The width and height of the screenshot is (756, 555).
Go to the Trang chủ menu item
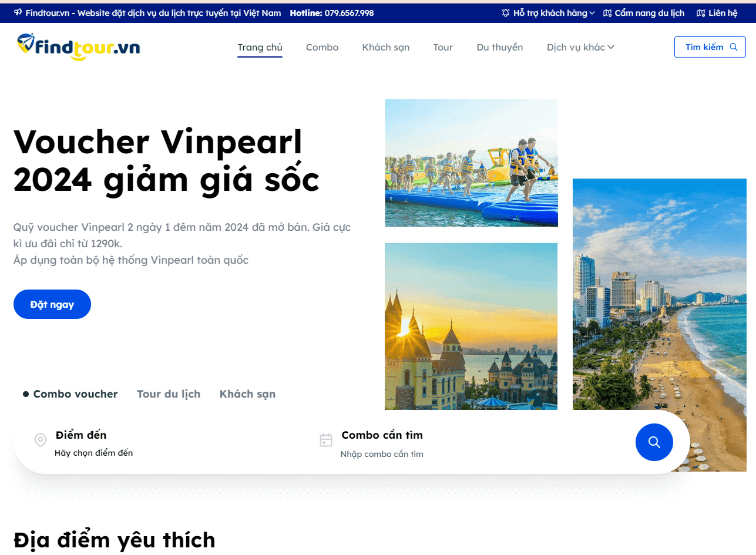tap(260, 47)
